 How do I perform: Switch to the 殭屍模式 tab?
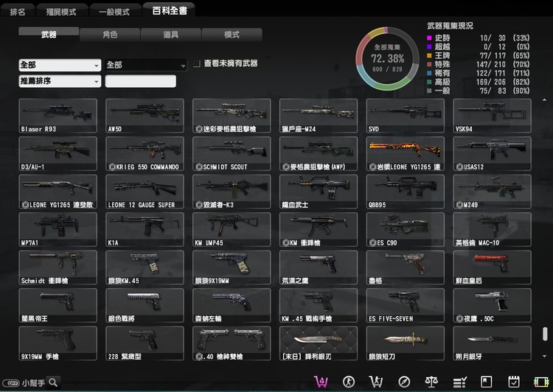61,12
